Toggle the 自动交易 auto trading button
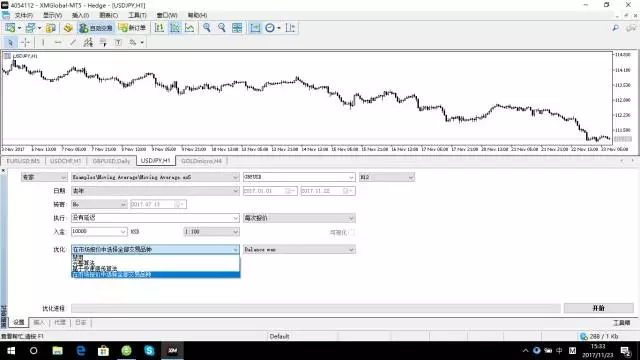This screenshot has width=640, height=360. (96, 28)
